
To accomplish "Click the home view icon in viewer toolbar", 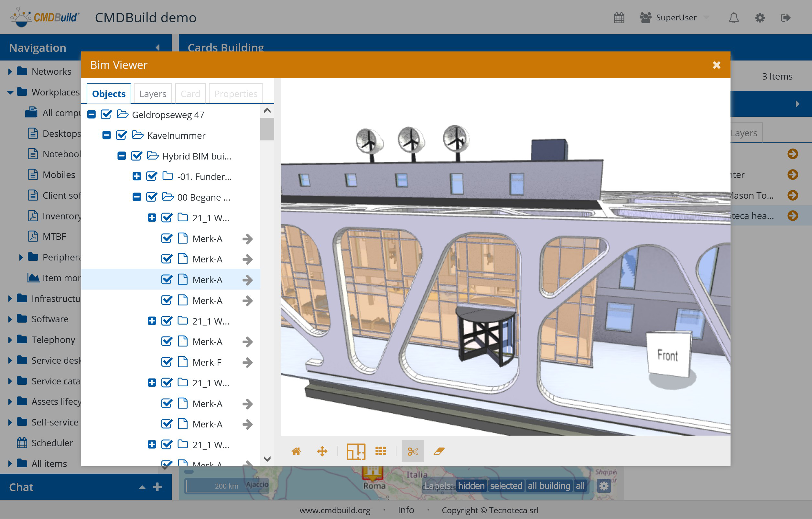I will click(x=296, y=451).
